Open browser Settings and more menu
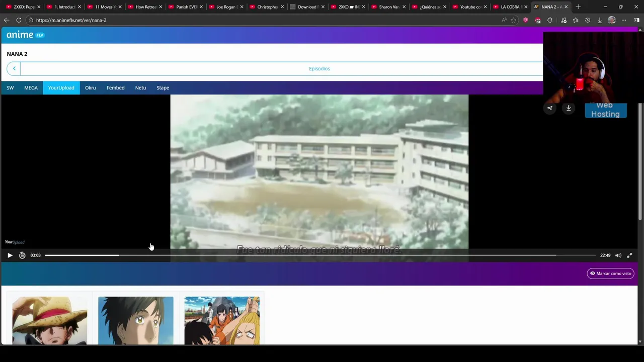The height and width of the screenshot is (362, 644). pos(624,20)
